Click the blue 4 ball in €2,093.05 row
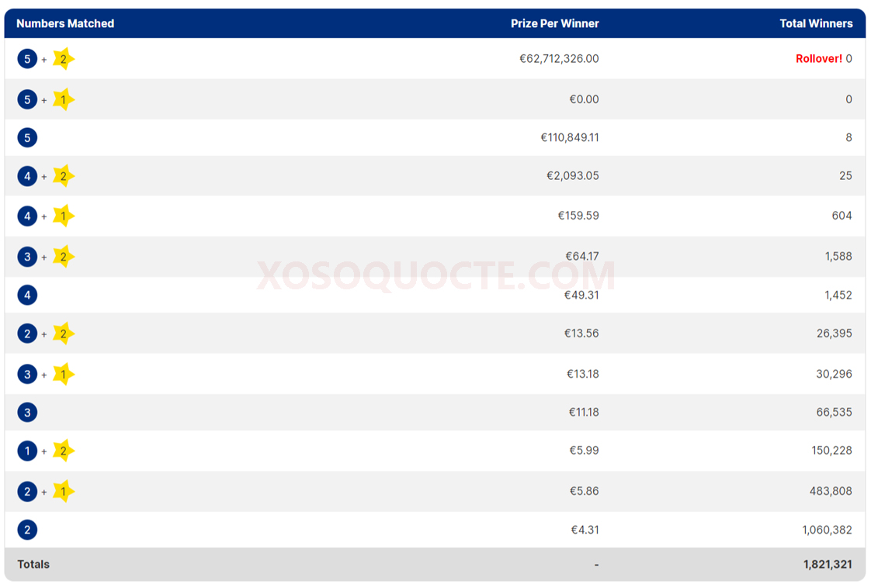 (x=27, y=176)
